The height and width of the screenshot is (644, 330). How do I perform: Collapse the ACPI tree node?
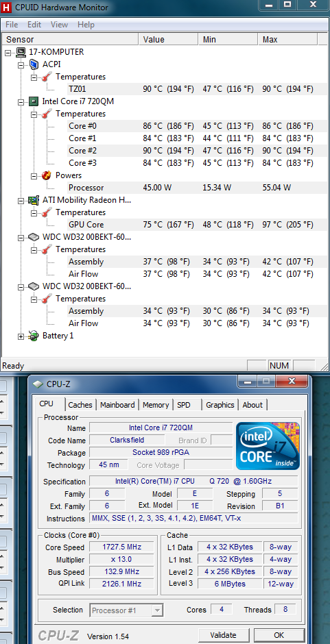(x=21, y=65)
